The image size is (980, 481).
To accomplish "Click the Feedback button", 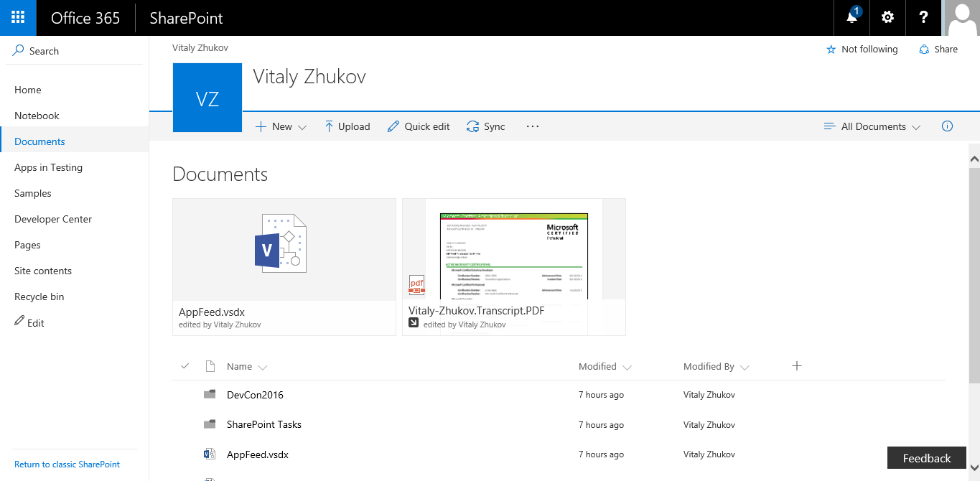I will pos(927,458).
